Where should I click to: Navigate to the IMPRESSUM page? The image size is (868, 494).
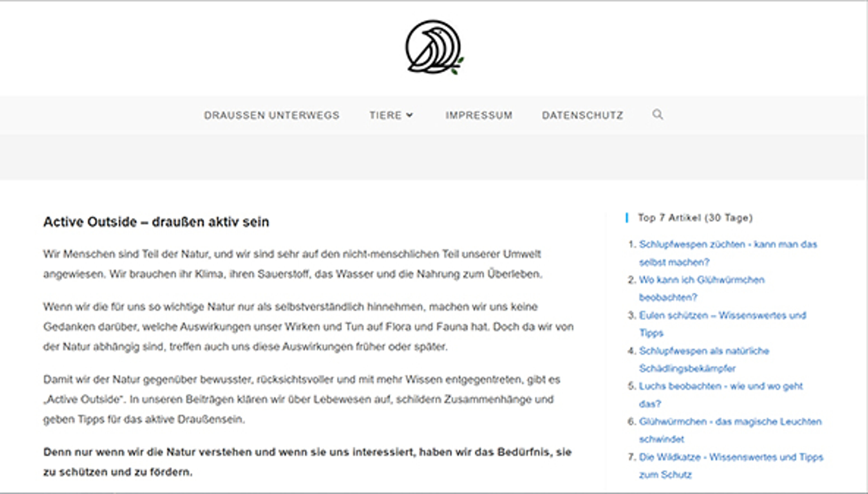[x=479, y=115]
